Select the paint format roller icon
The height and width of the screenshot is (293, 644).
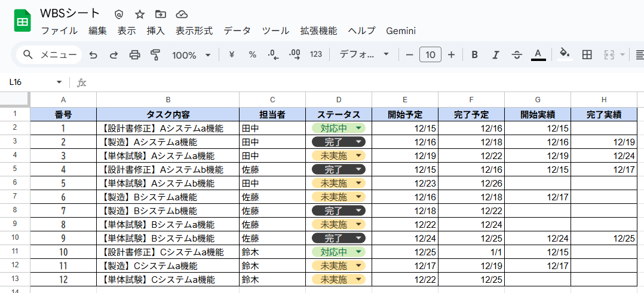(155, 55)
